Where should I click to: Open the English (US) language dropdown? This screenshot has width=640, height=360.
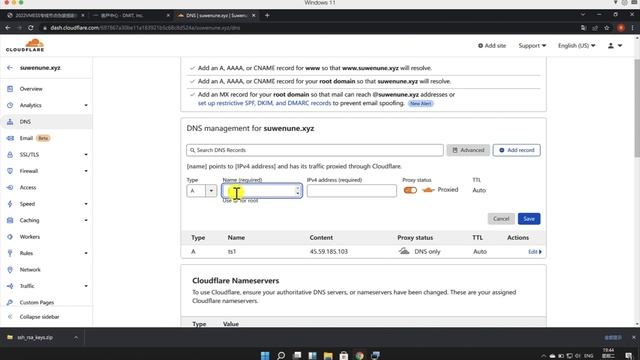point(576,46)
